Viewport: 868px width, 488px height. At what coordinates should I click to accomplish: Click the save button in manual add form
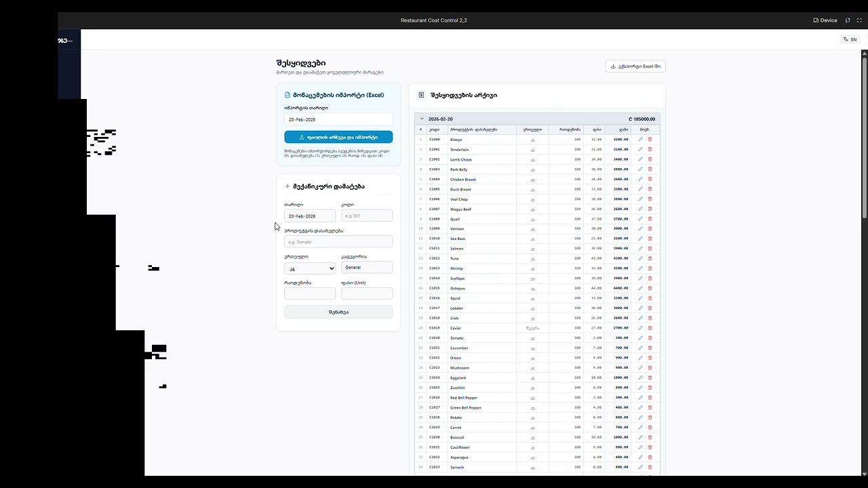[x=338, y=312]
